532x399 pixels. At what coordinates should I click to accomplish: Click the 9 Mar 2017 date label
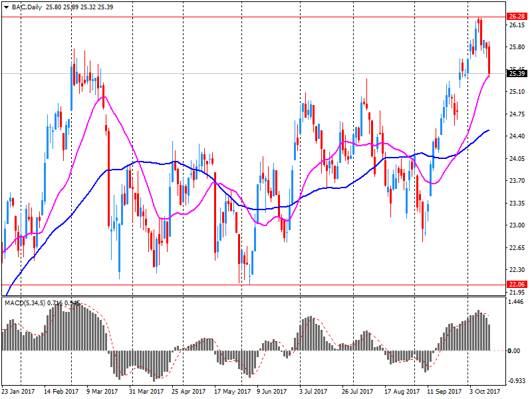click(102, 392)
